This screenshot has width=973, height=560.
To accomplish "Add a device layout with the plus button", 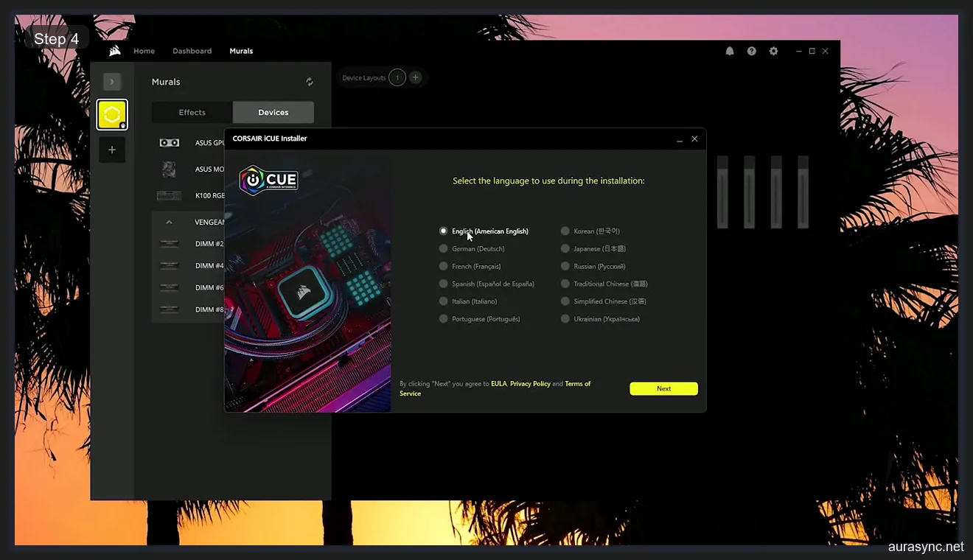I will (415, 77).
